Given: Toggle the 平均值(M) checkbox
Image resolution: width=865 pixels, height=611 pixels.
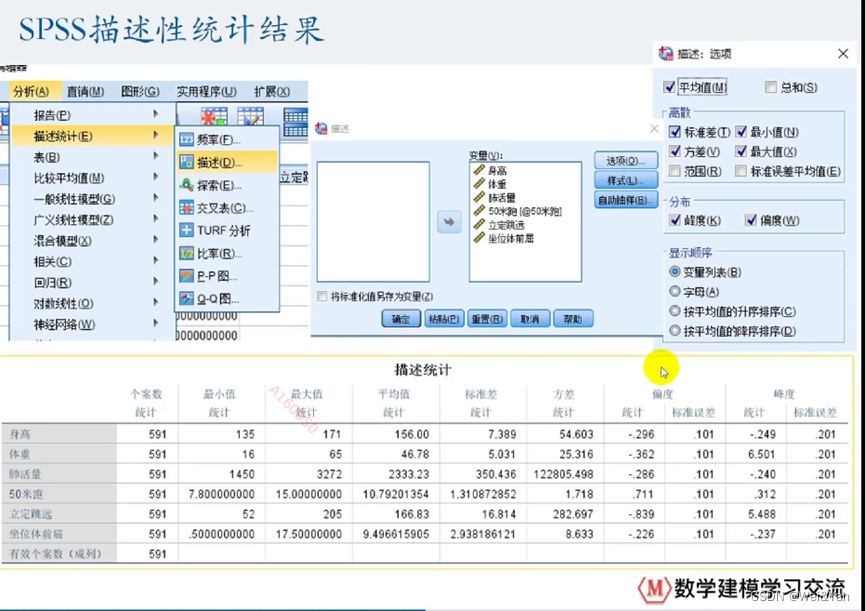Looking at the screenshot, I should click(x=670, y=87).
